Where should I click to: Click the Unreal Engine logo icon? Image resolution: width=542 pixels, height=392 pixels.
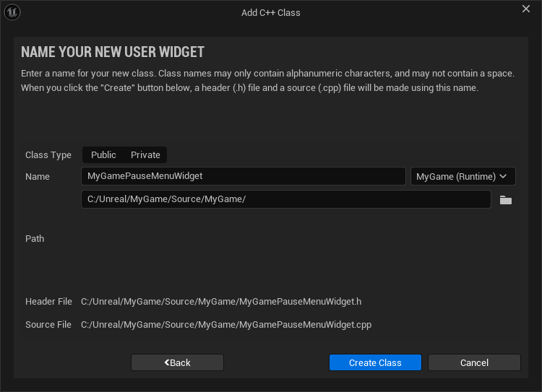coord(13,12)
